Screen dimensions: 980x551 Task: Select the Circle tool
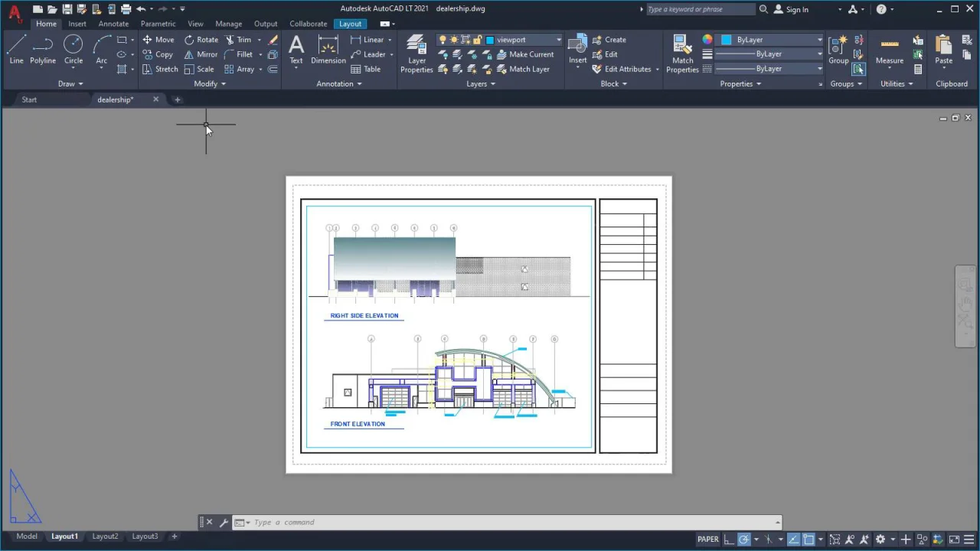[x=73, y=49]
